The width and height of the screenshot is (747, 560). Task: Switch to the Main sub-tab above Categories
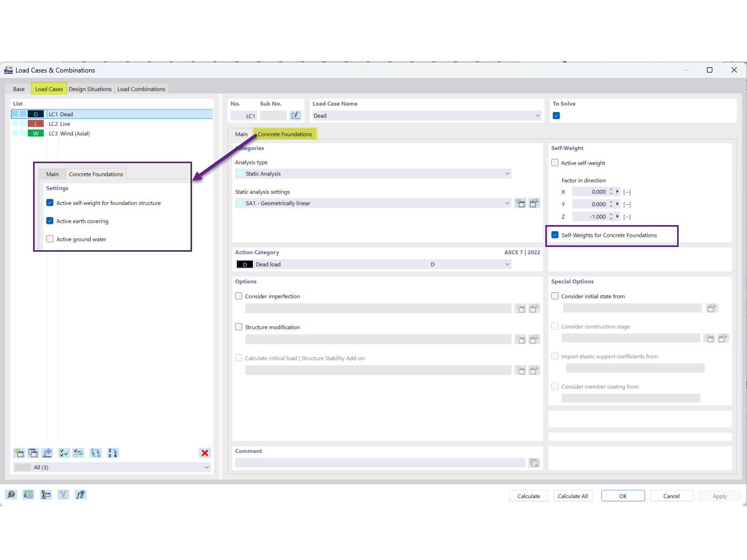241,134
